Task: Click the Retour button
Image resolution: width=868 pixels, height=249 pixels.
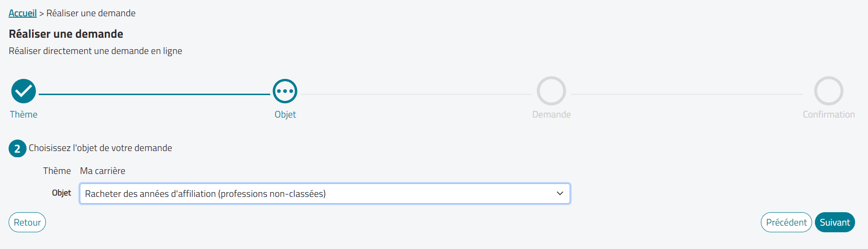Action: click(27, 222)
